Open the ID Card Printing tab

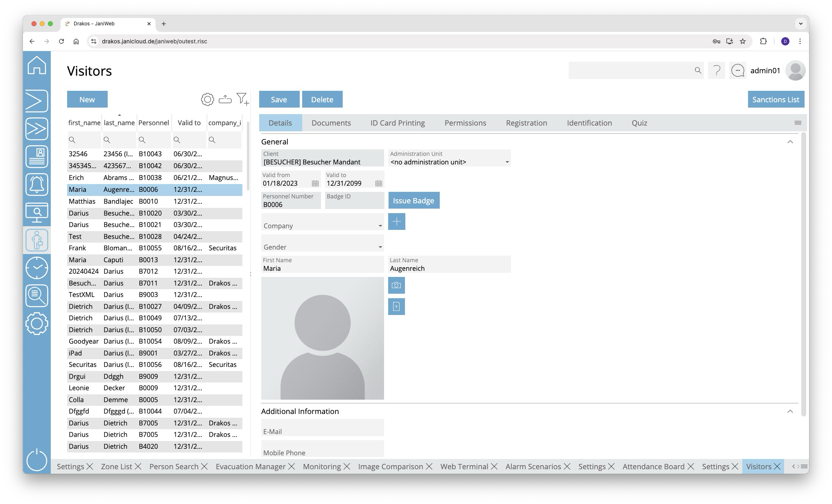tap(397, 123)
